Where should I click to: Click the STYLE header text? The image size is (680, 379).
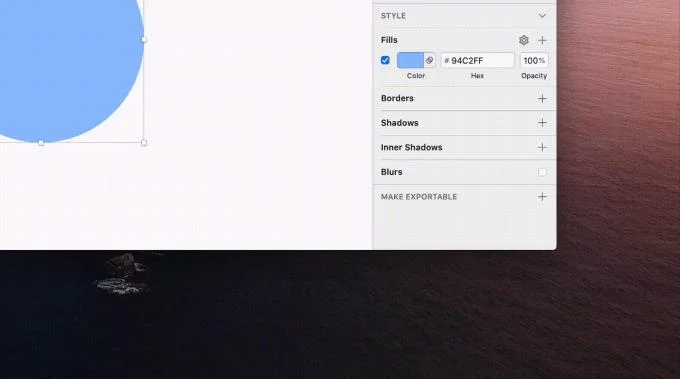point(393,16)
